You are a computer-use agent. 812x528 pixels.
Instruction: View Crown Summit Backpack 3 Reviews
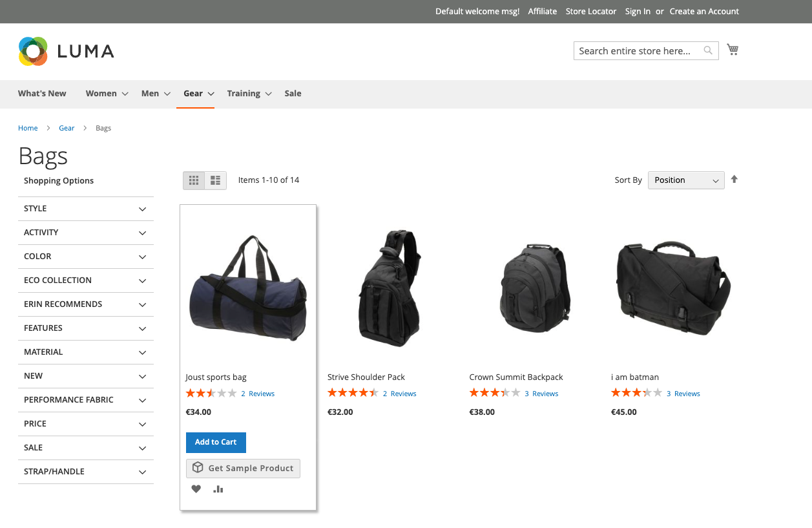click(x=541, y=394)
